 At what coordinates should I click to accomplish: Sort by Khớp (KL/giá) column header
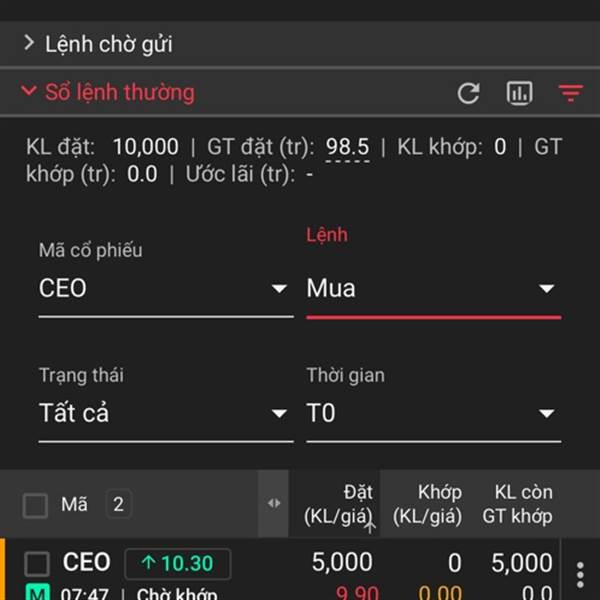click(427, 504)
